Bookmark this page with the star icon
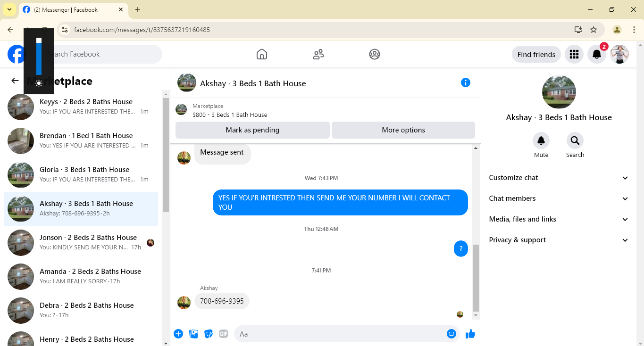Image resolution: width=644 pixels, height=346 pixels. [x=594, y=30]
